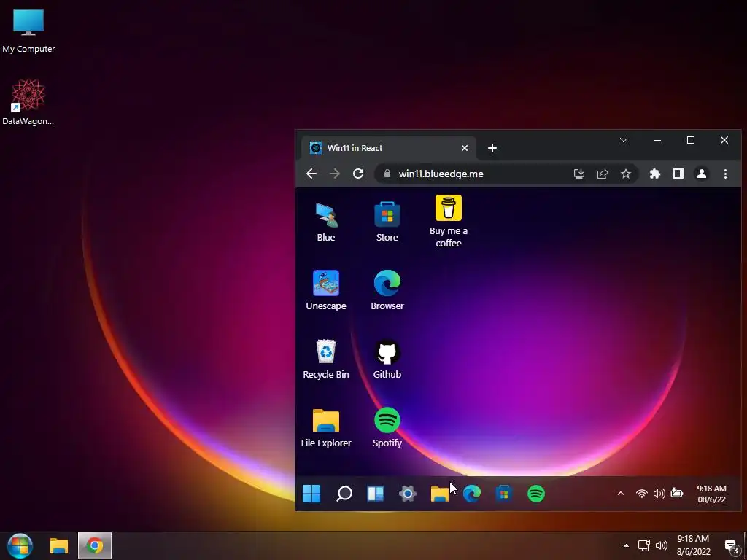Show hidden icons in host system tray
The image size is (747, 560).
click(626, 545)
